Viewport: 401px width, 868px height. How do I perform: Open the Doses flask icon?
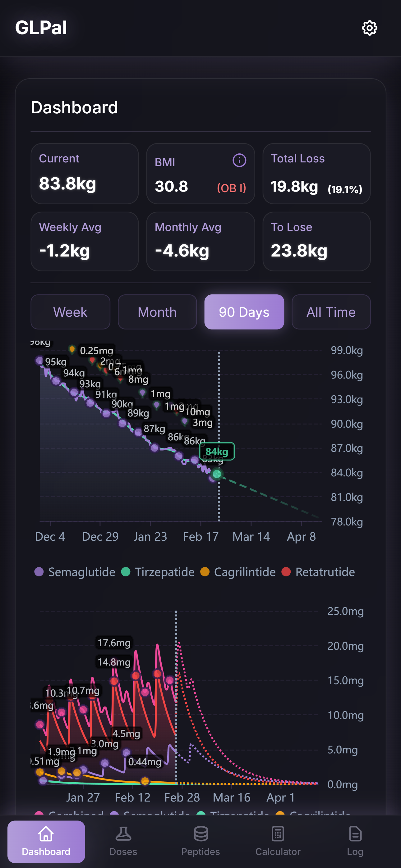(123, 834)
